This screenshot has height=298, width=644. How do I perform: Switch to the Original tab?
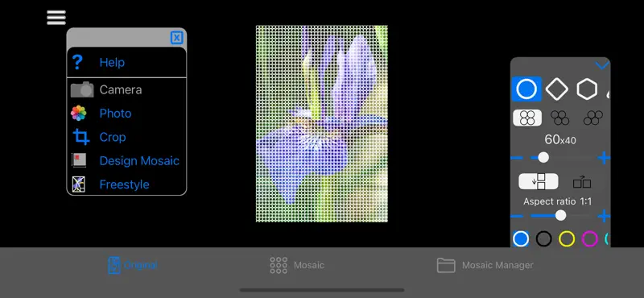click(x=132, y=265)
